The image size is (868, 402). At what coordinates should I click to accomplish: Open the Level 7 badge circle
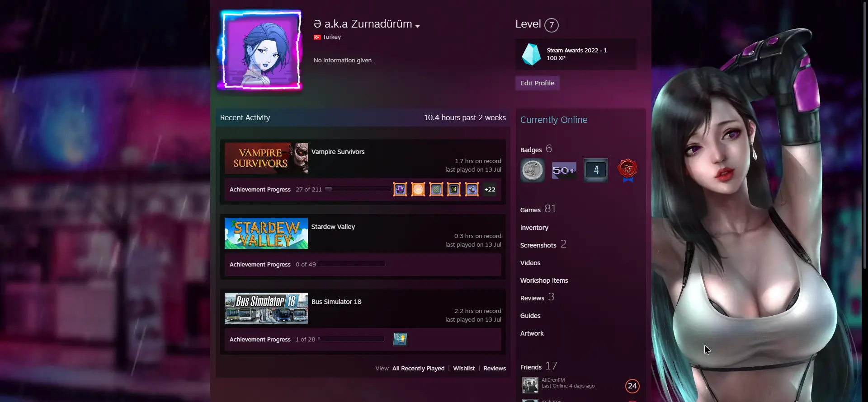(551, 25)
